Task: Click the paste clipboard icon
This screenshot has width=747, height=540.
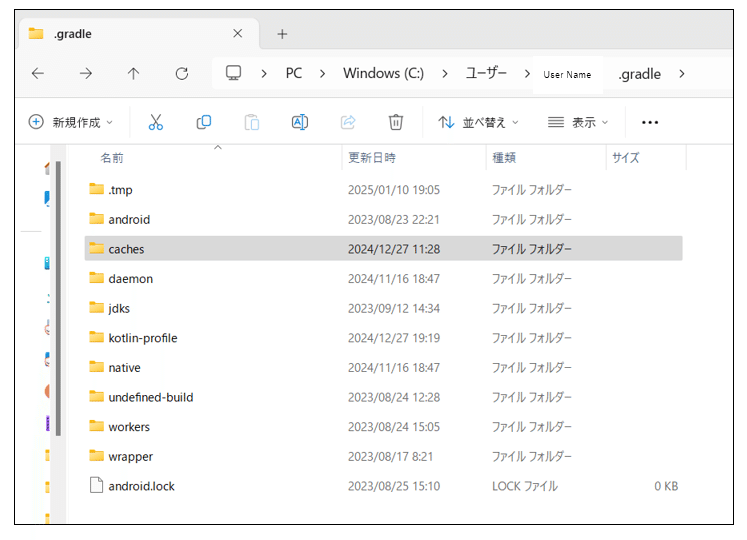Action: click(x=252, y=122)
